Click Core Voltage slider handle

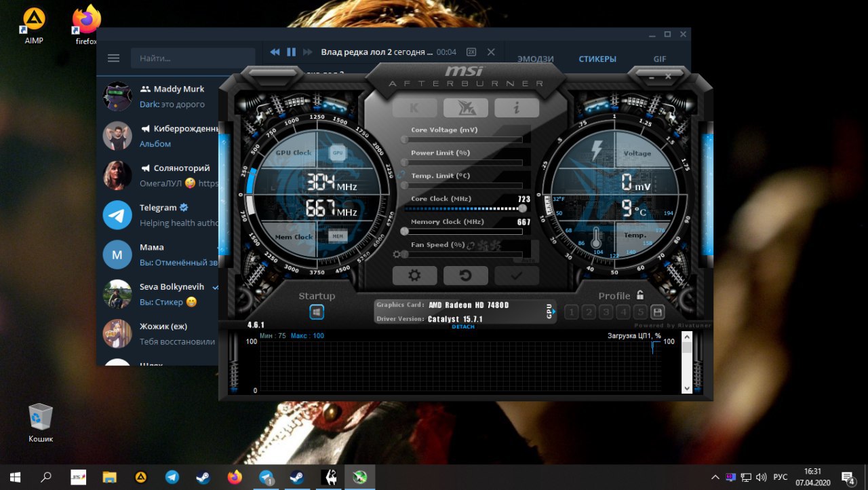pos(404,140)
